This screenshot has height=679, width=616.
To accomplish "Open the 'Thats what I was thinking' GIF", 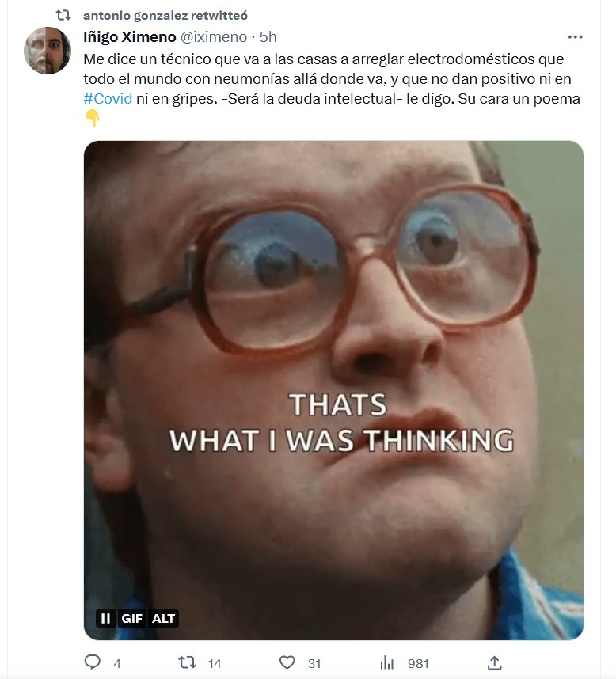I will 333,390.
